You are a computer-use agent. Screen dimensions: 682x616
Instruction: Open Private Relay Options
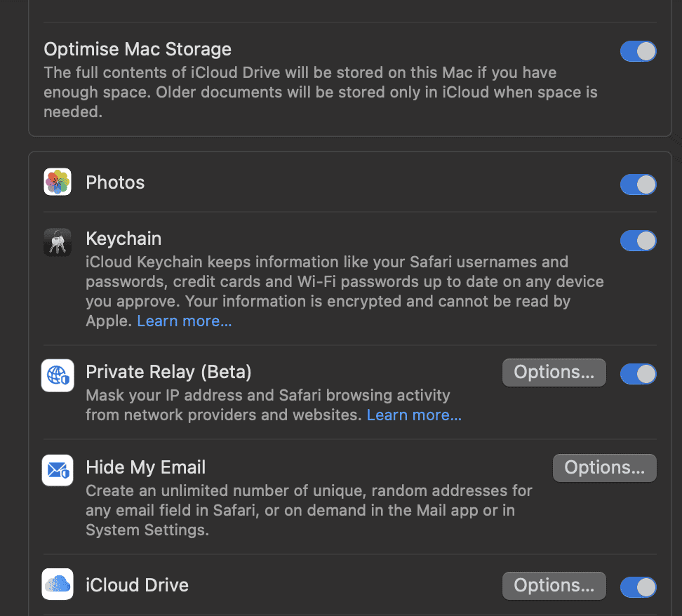(554, 373)
